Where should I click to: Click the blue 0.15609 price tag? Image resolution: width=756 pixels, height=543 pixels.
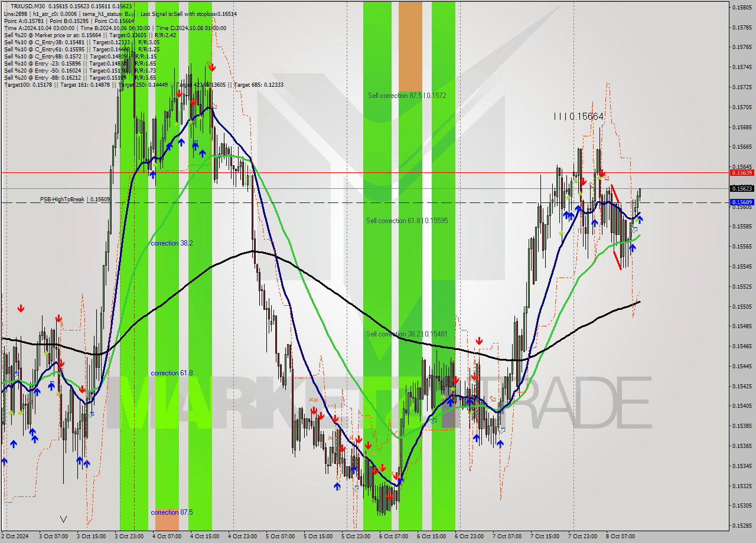click(x=742, y=202)
